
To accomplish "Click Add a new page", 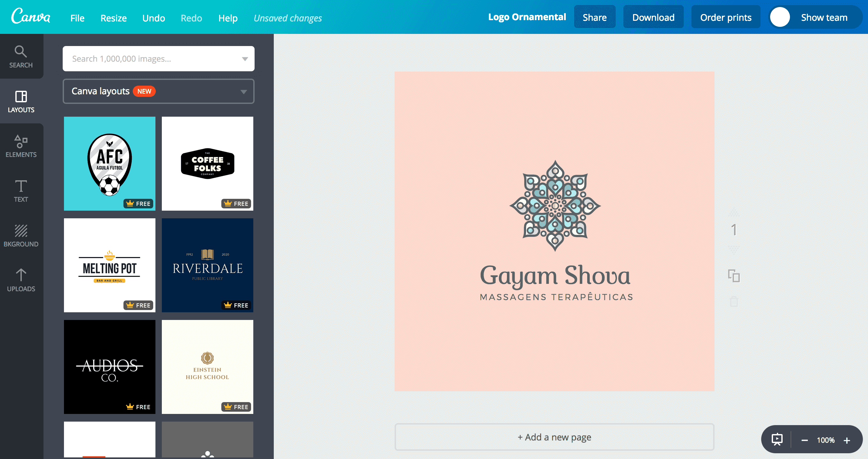I will point(554,437).
